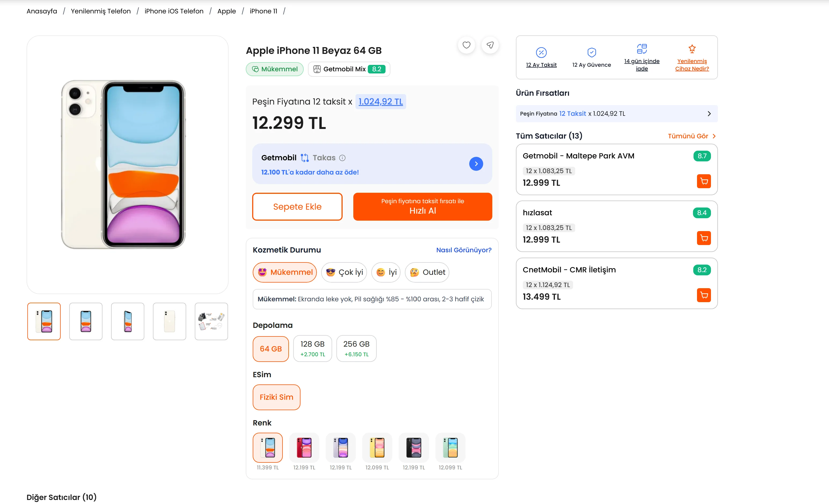This screenshot has width=829, height=504.
Task: Click the 12.299 TL main price
Action: (x=289, y=123)
